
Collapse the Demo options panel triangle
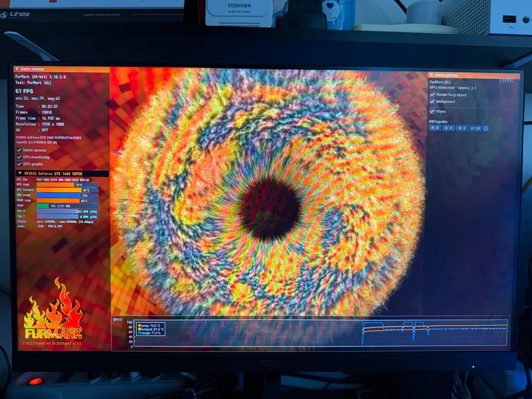(431, 75)
